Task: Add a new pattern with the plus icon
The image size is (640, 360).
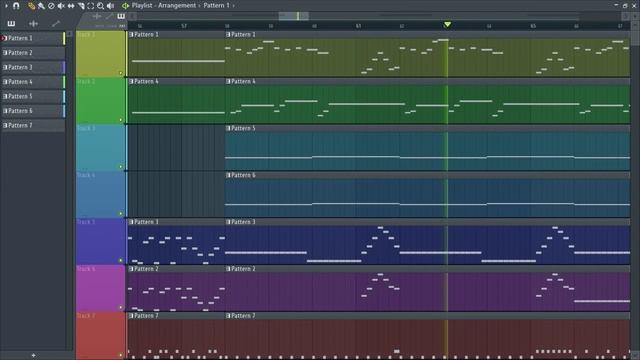Action: (33, 356)
